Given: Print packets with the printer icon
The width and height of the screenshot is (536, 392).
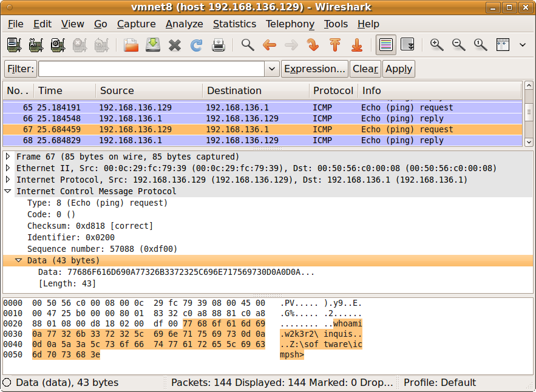Looking at the screenshot, I should pos(219,45).
